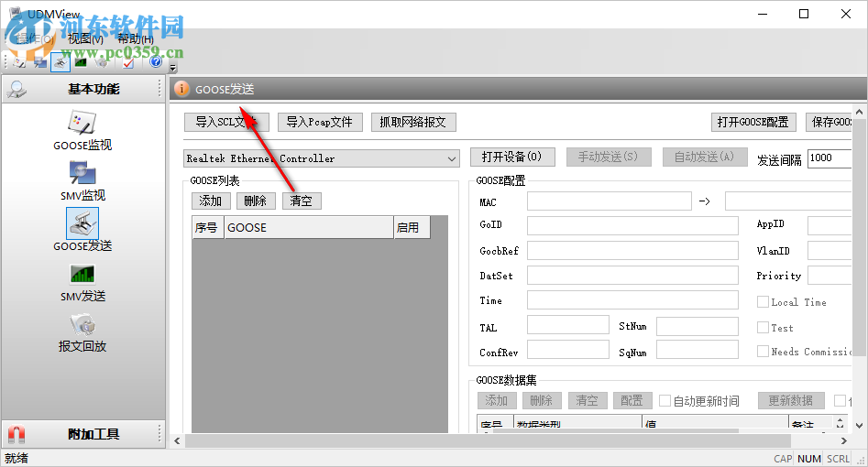Screen dimensions: 868x467
Task: Click the packet replay toolbar icon
Action: click(x=102, y=62)
